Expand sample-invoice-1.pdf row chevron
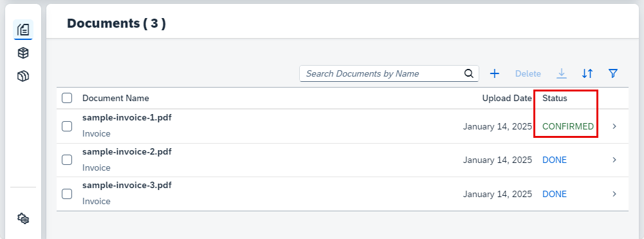644x239 pixels. tap(614, 126)
